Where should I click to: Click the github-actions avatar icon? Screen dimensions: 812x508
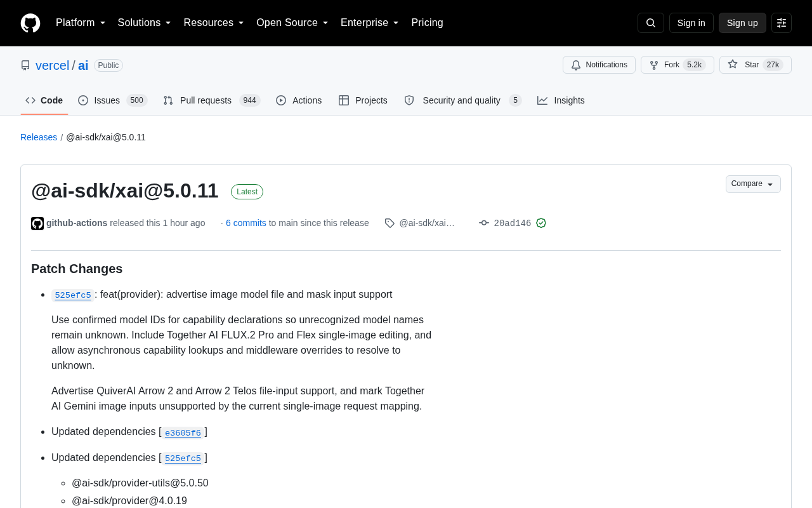(x=37, y=224)
